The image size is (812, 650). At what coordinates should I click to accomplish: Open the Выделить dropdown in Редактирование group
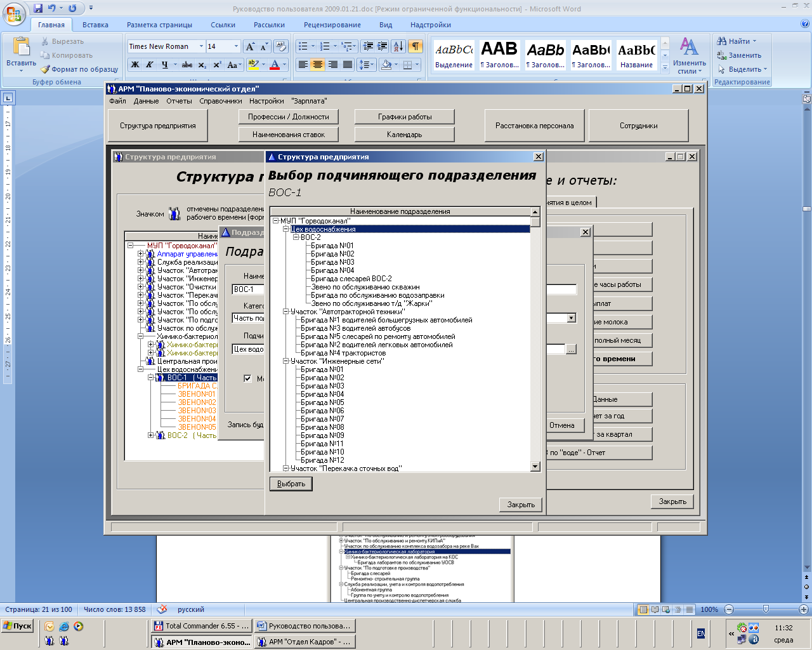[742, 69]
